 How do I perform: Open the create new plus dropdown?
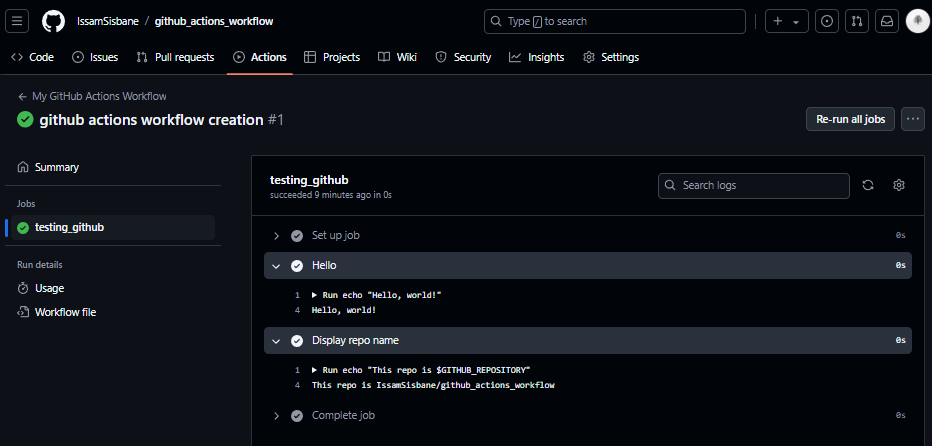[786, 21]
